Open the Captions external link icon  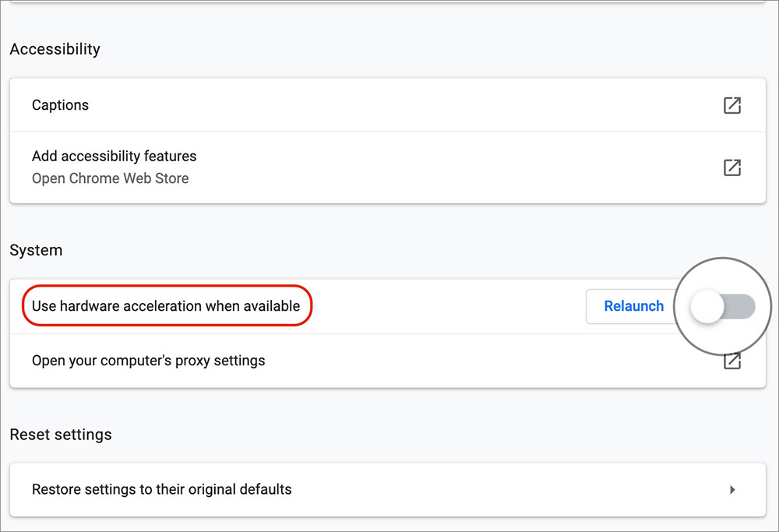coord(731,105)
